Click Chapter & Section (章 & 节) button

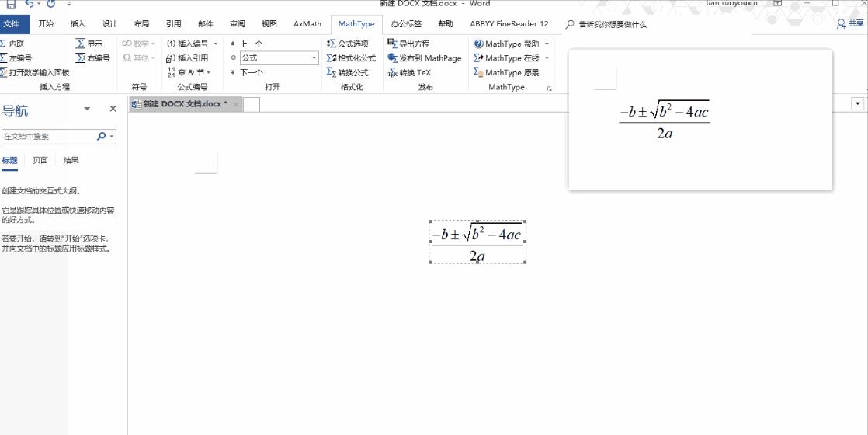click(186, 72)
